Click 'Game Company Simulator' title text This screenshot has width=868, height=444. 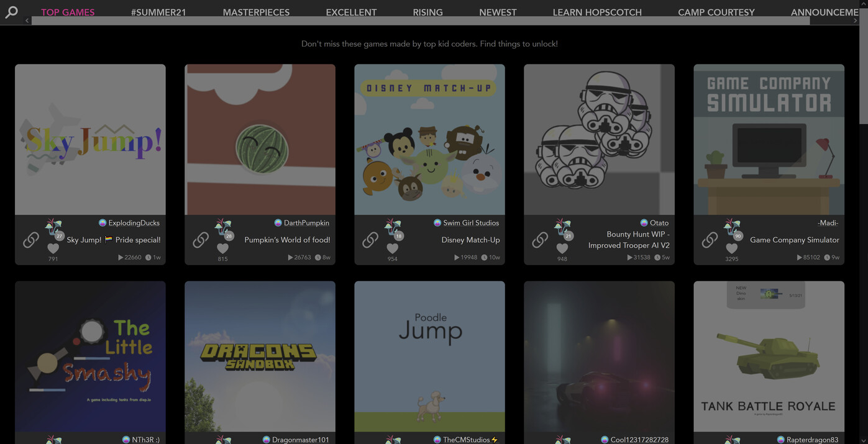tap(795, 240)
